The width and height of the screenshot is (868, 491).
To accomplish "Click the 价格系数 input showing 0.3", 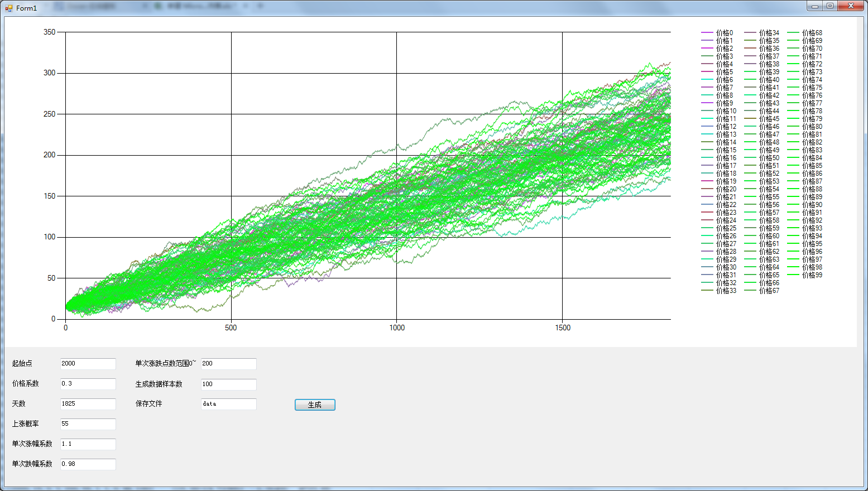I will tap(88, 384).
